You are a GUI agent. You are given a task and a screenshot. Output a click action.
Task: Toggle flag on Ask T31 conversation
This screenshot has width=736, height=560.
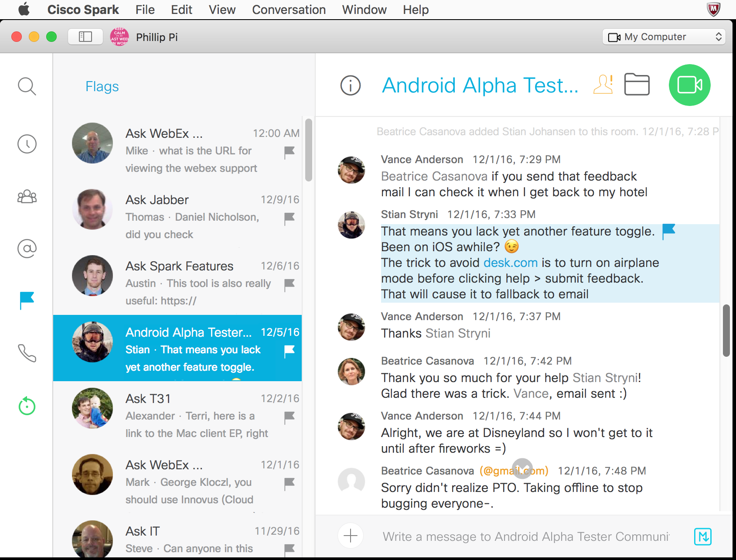point(290,417)
